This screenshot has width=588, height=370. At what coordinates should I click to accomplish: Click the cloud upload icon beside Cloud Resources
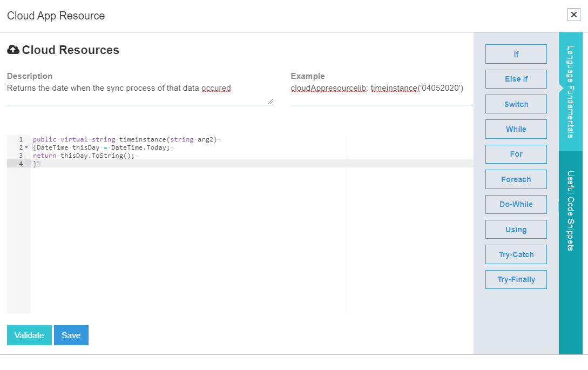coord(13,50)
